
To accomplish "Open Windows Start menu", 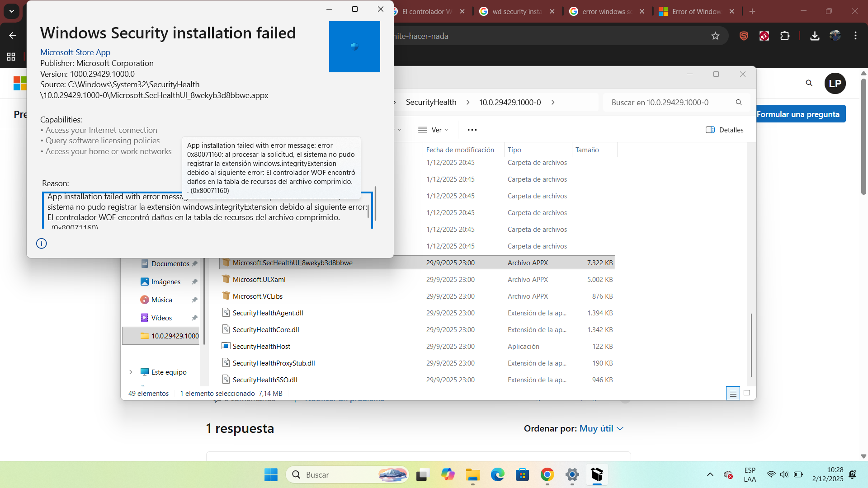I will click(x=271, y=475).
